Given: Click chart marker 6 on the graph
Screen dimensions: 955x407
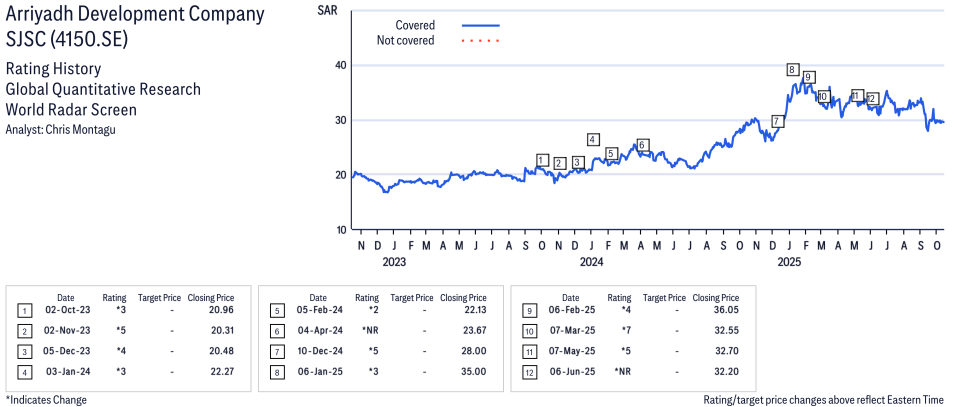Looking at the screenshot, I should tap(643, 145).
